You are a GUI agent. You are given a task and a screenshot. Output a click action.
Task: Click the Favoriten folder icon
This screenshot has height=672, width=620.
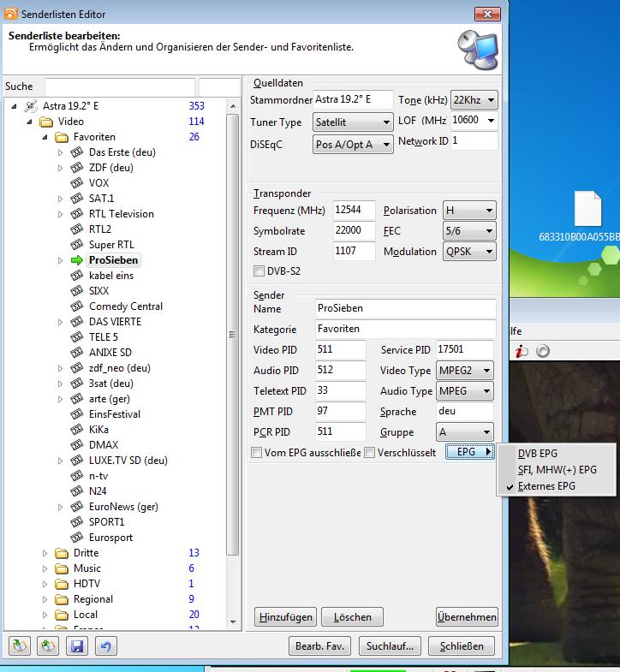pyautogui.click(x=62, y=137)
